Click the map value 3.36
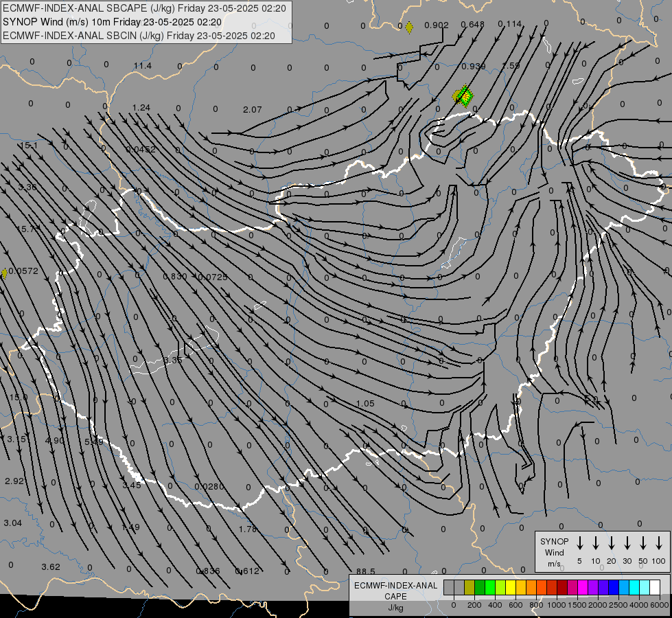 [x=27, y=187]
